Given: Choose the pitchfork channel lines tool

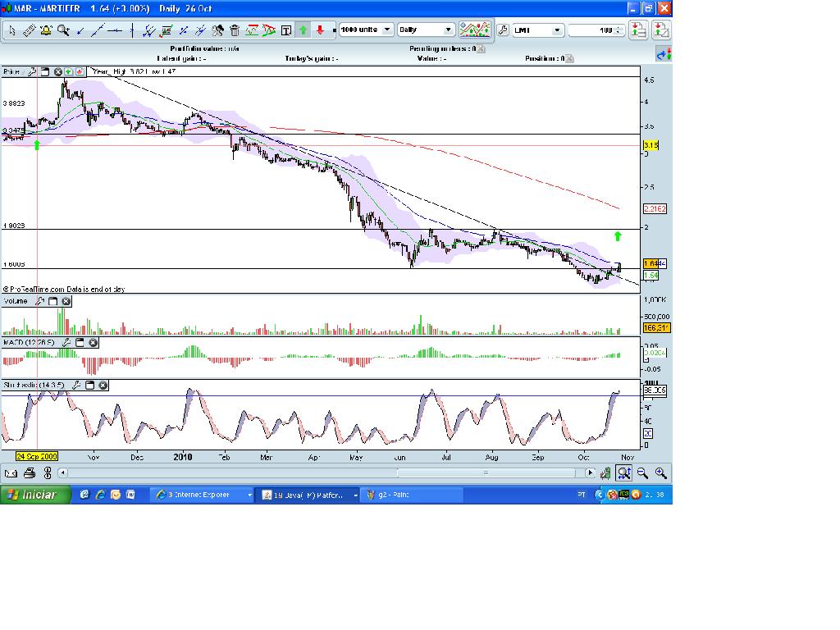Looking at the screenshot, I should [149, 30].
